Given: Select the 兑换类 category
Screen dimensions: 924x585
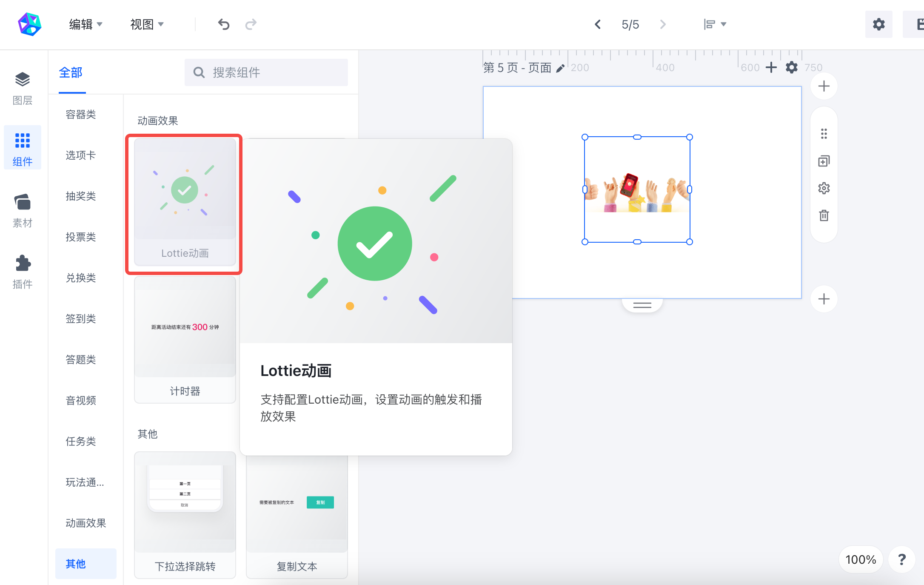Looking at the screenshot, I should pos(81,278).
